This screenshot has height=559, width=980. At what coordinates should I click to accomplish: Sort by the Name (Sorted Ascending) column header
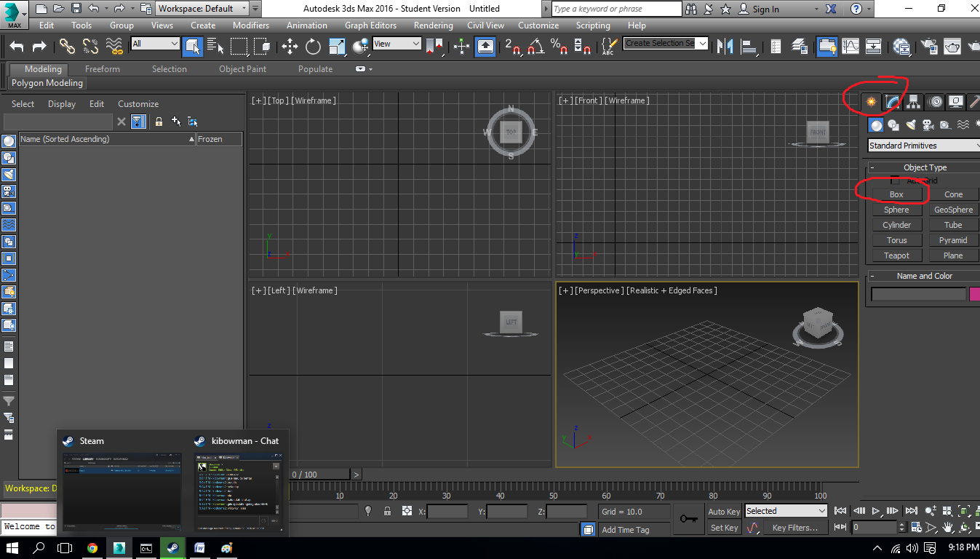[107, 139]
